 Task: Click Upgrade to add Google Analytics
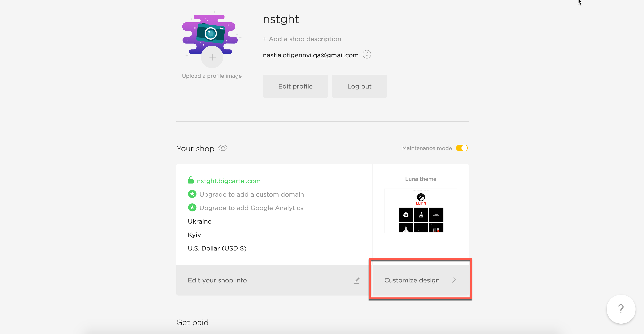coord(251,208)
